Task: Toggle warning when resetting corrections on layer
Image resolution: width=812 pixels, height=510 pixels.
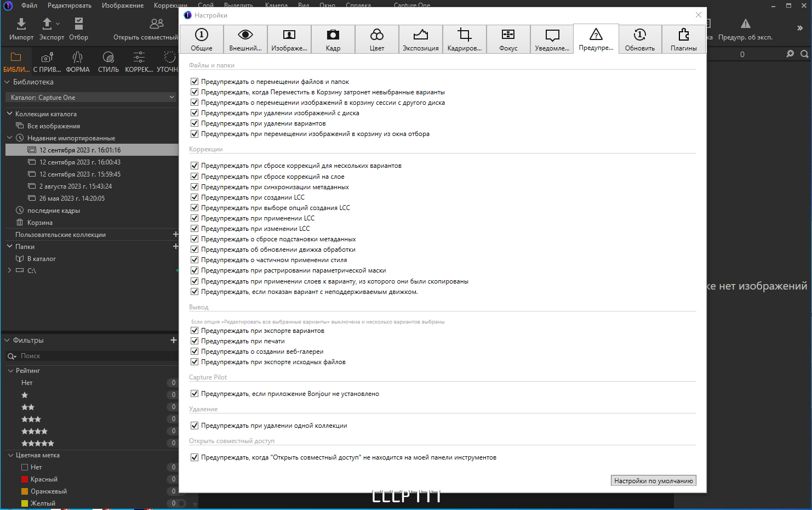Action: [195, 176]
